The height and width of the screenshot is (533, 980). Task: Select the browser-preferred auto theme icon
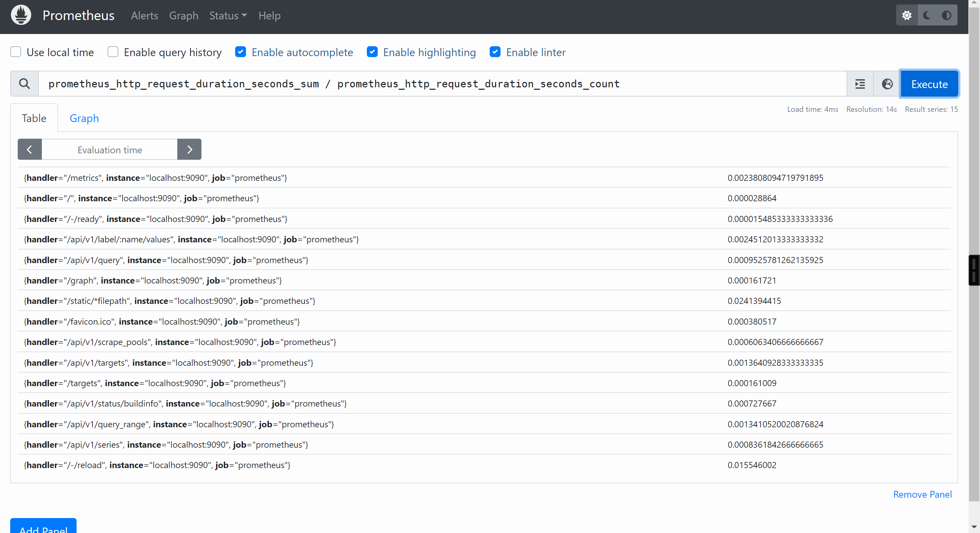pos(947,15)
